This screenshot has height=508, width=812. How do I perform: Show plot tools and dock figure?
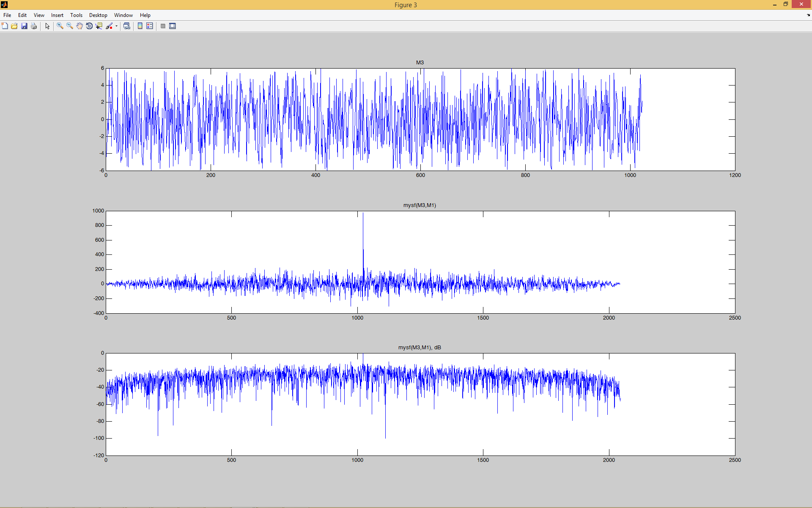click(x=173, y=26)
